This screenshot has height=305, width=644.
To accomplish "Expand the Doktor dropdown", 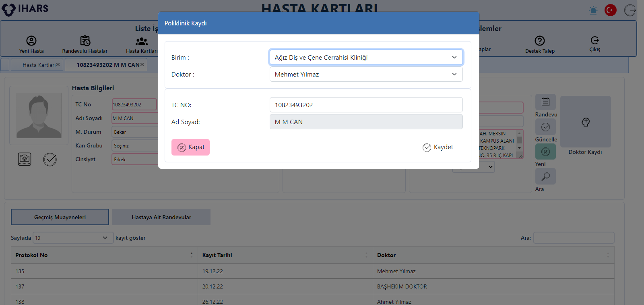I will coord(366,74).
